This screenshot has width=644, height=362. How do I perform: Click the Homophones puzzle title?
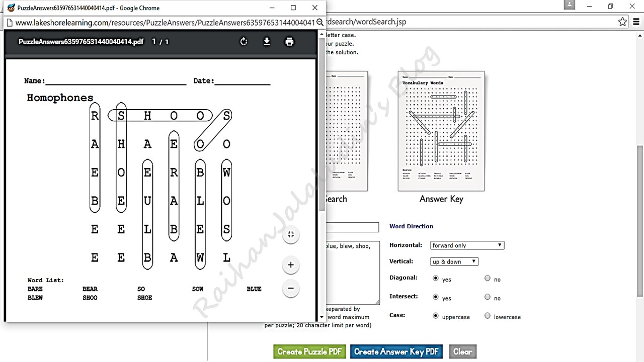click(60, 98)
